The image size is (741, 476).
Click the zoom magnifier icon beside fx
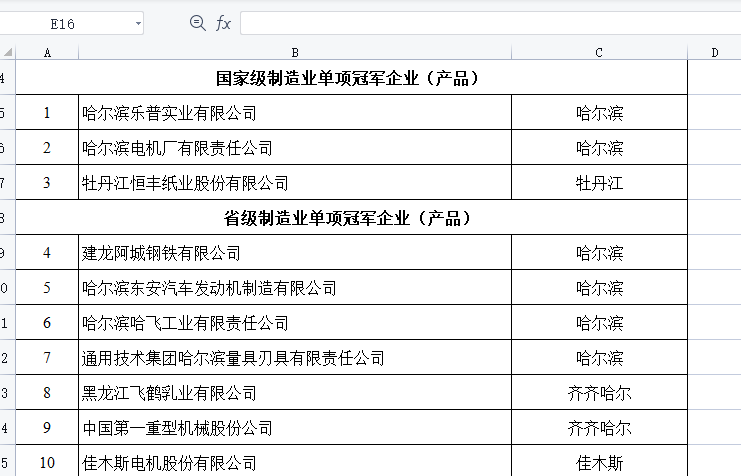click(198, 23)
